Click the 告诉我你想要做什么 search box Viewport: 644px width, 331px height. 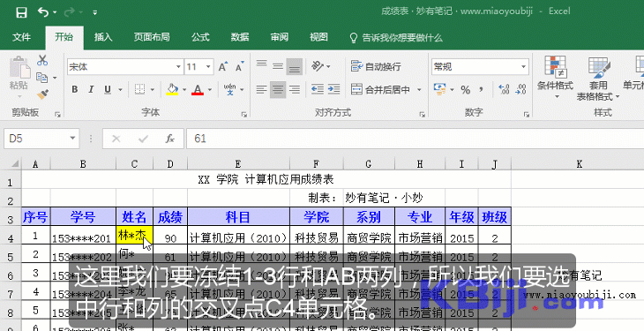[x=396, y=38]
